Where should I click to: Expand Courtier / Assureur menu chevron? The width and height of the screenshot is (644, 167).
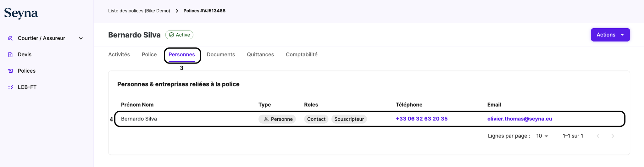81,38
